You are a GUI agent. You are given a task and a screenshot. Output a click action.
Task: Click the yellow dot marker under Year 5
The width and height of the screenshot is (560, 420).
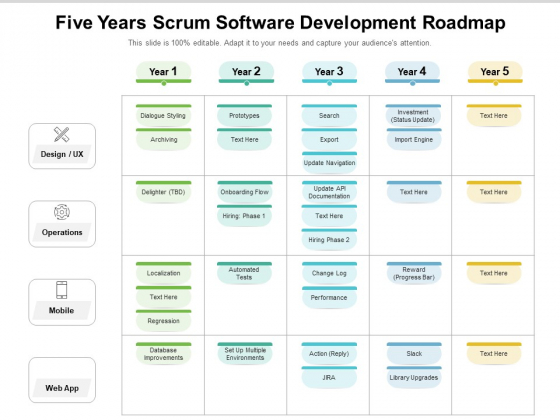495,84
